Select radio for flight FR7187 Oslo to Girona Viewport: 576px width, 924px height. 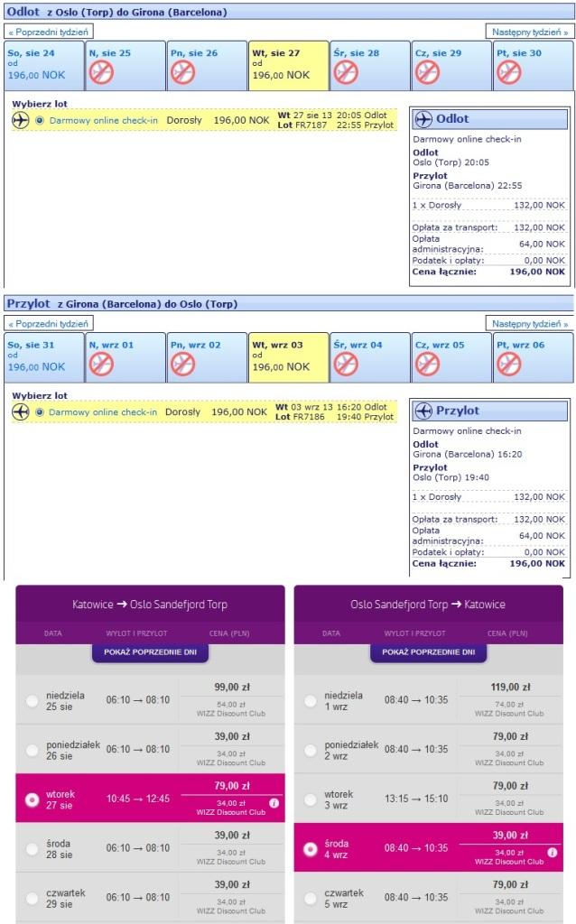[x=40, y=120]
